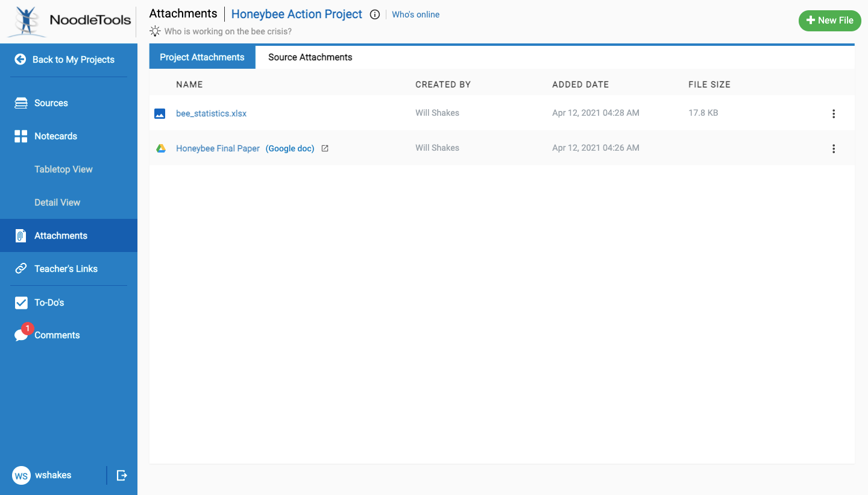Click the Back to My Projects arrow icon

(x=20, y=59)
